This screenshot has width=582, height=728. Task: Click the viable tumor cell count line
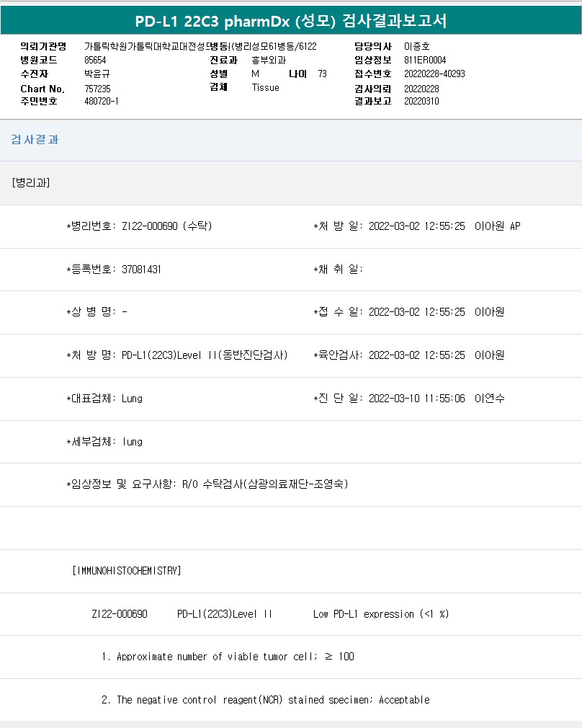228,657
